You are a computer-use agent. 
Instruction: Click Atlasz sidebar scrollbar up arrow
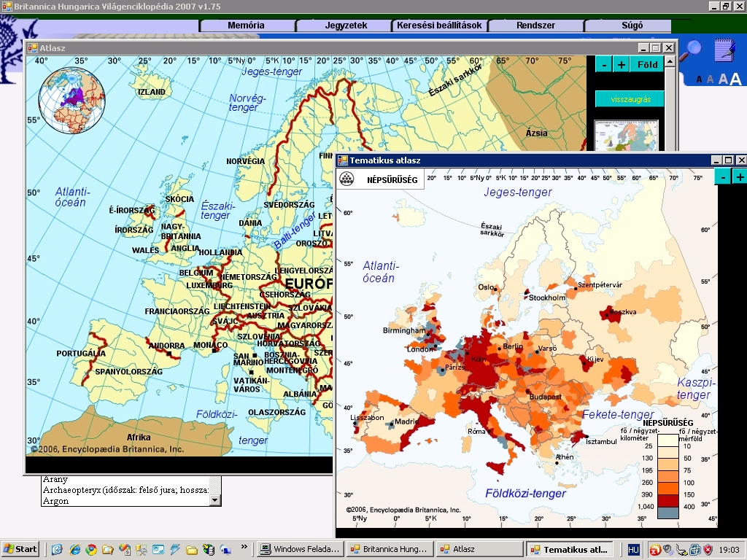[670, 61]
